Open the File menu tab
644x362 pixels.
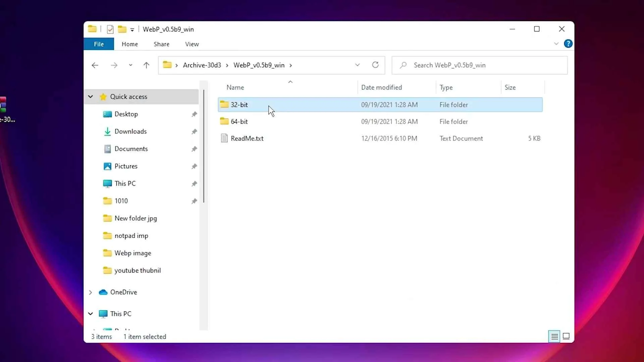[99, 44]
